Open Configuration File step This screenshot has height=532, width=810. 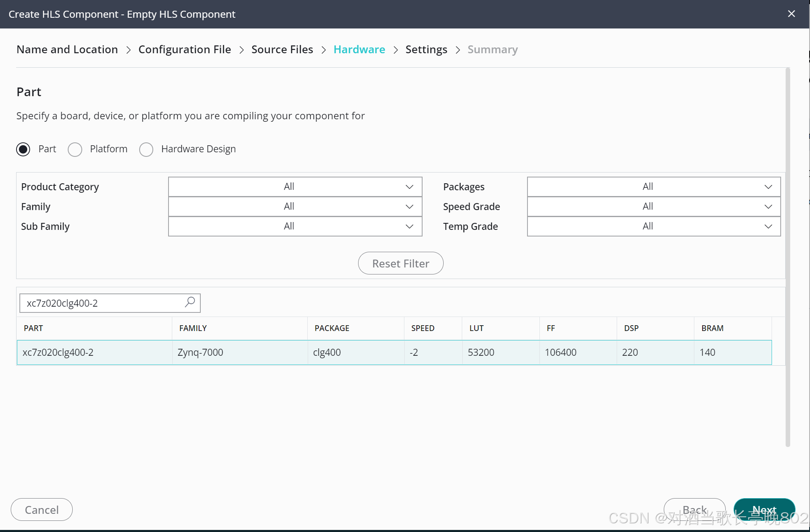coord(185,50)
